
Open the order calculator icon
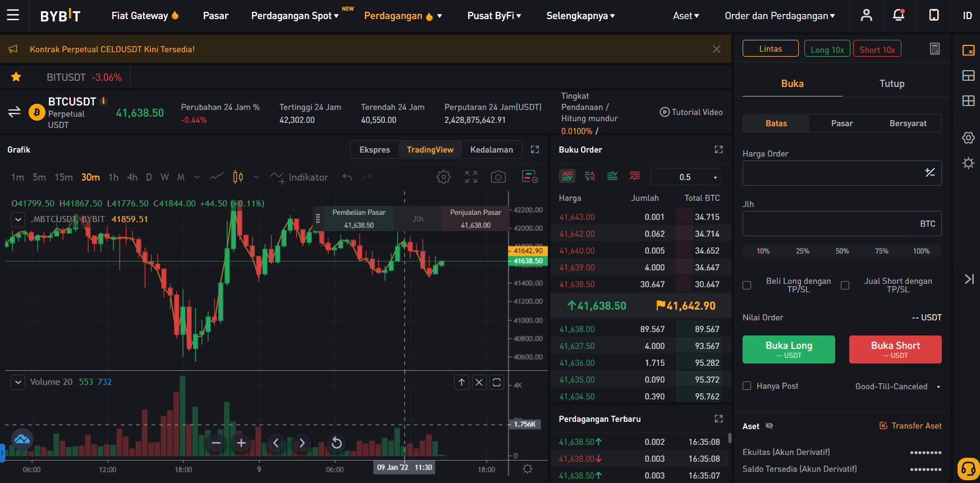click(x=935, y=49)
